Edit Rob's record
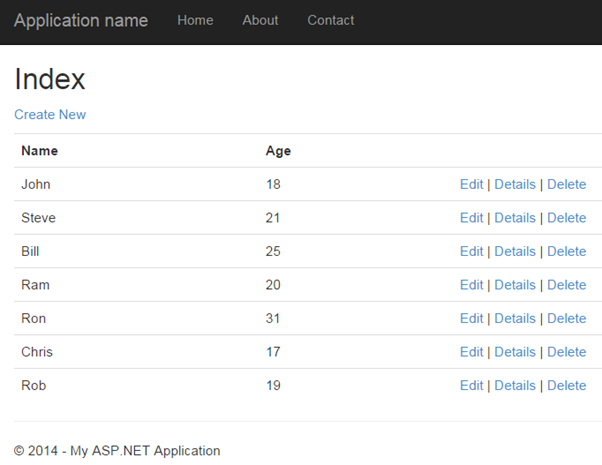The width and height of the screenshot is (602, 465). (x=471, y=385)
